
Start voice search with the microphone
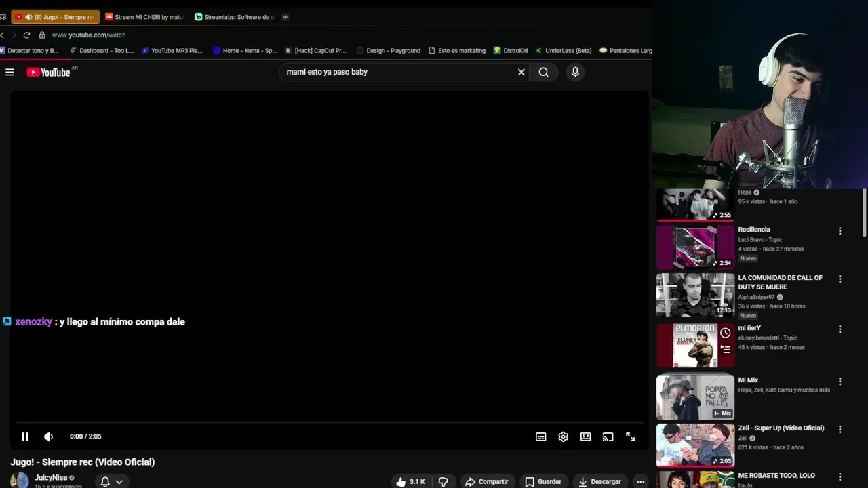click(x=575, y=72)
